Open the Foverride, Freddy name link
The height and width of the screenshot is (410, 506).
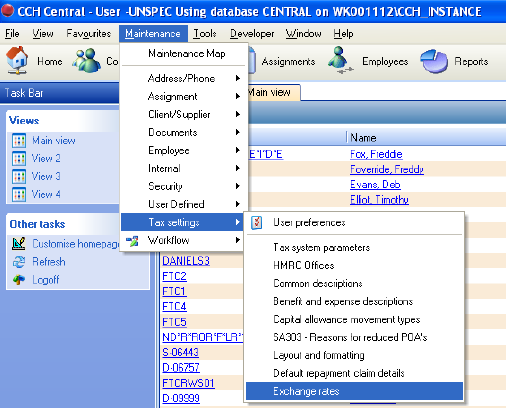point(387,170)
